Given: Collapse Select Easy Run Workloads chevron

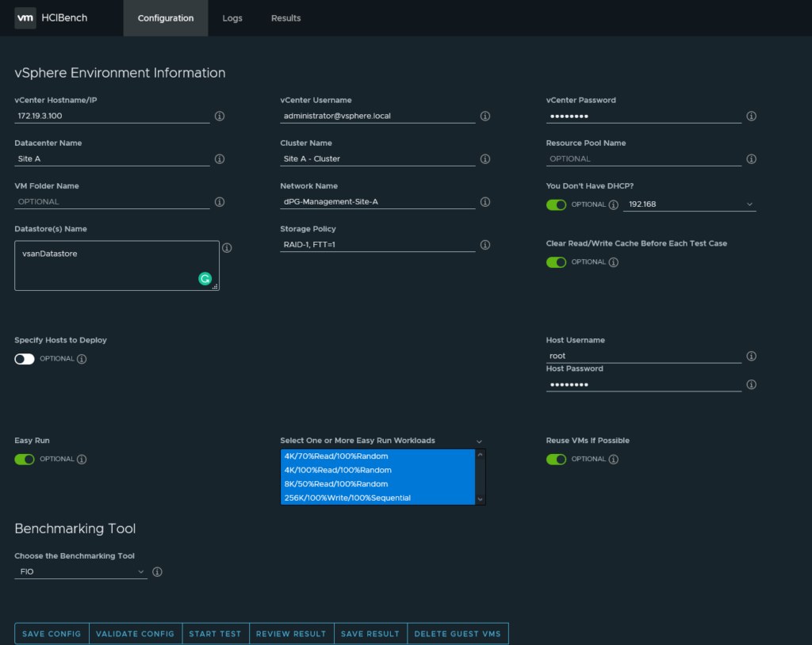Looking at the screenshot, I should 479,441.
